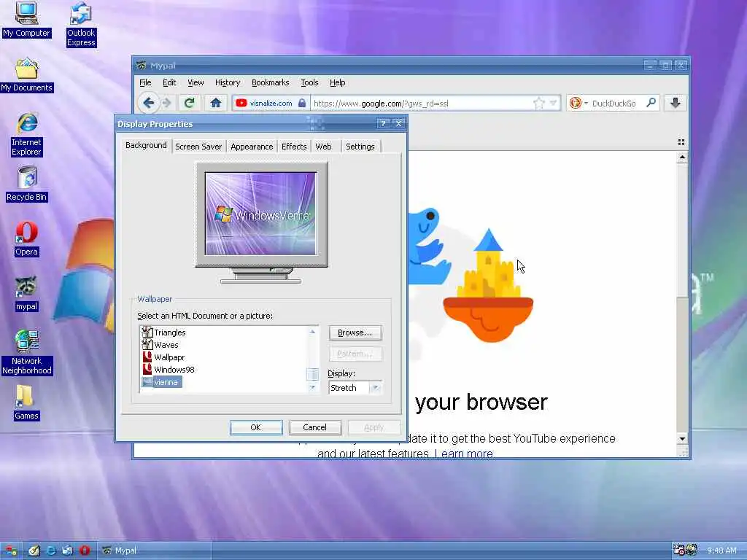
Task: Open the Edit menu in Mypal
Action: click(169, 83)
